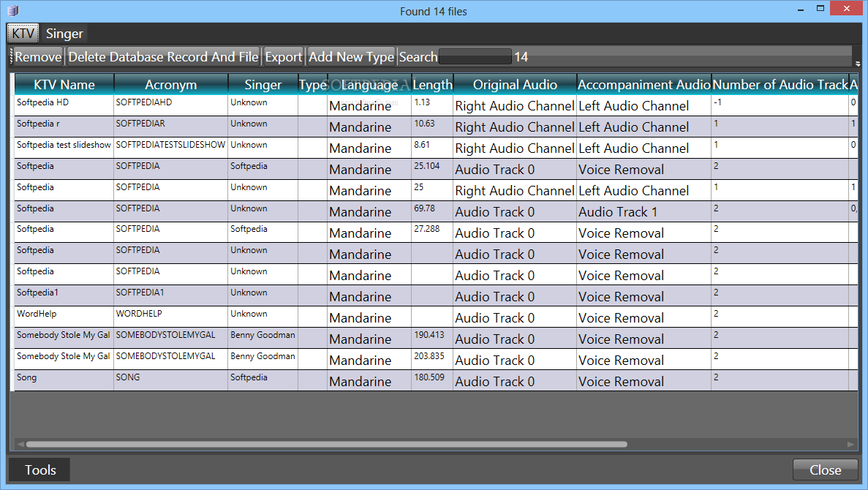
Task: Click Add New Type button
Action: (x=351, y=56)
